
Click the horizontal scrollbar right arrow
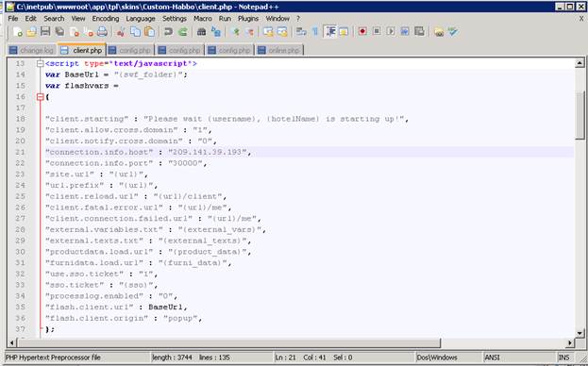pos(570,342)
